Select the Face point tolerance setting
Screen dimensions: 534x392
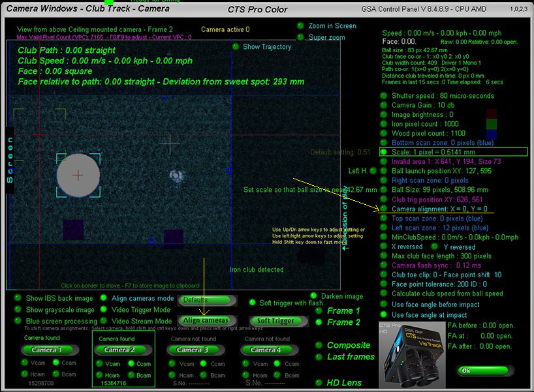point(383,284)
